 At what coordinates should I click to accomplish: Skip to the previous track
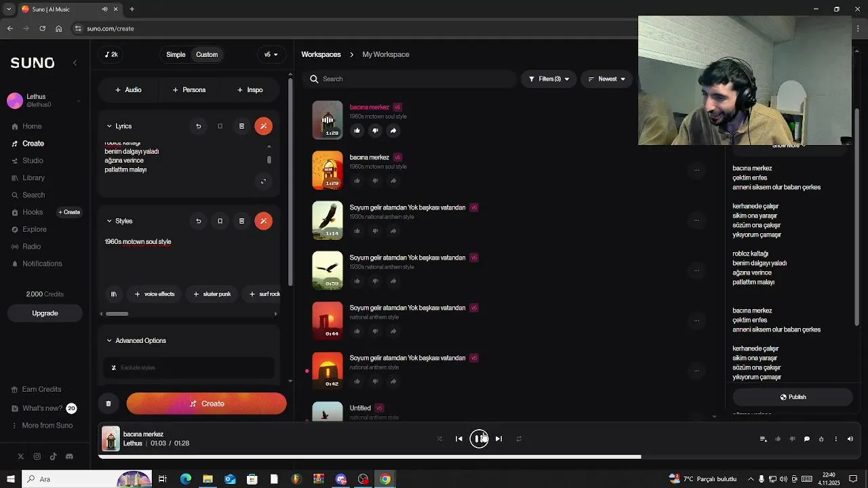tap(459, 439)
